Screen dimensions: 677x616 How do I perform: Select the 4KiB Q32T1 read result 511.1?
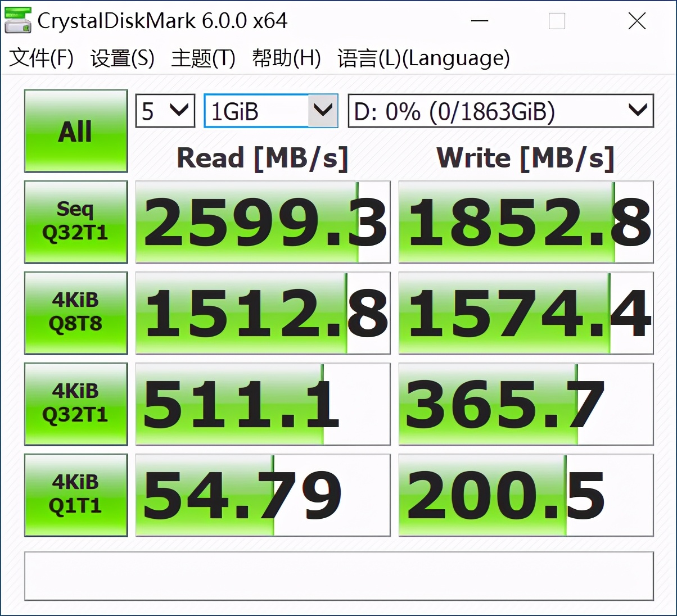tap(263, 404)
